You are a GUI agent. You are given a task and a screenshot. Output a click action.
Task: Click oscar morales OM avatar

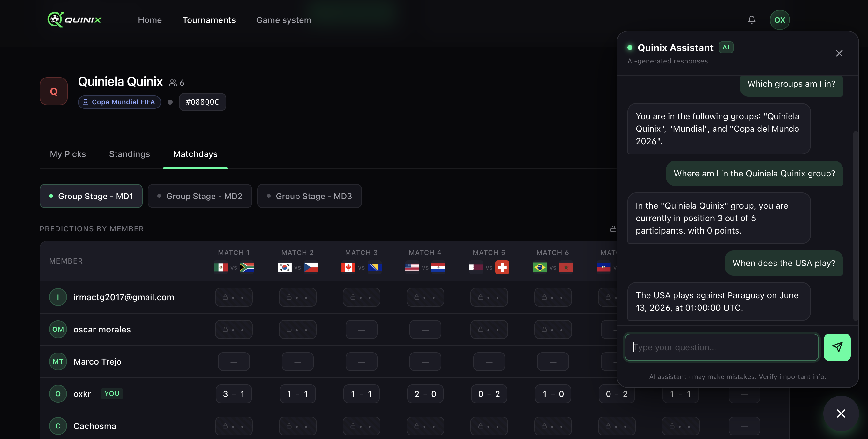pos(58,329)
